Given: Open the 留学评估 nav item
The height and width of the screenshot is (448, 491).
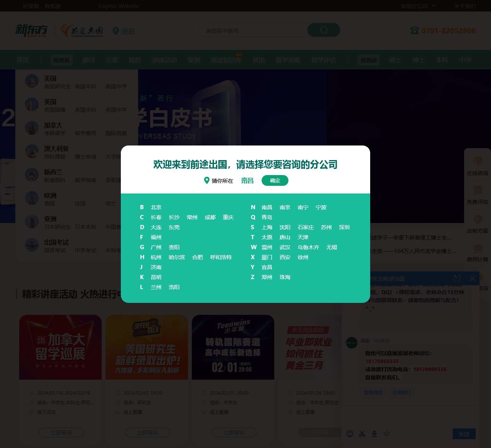Looking at the screenshot, I should point(324,60).
